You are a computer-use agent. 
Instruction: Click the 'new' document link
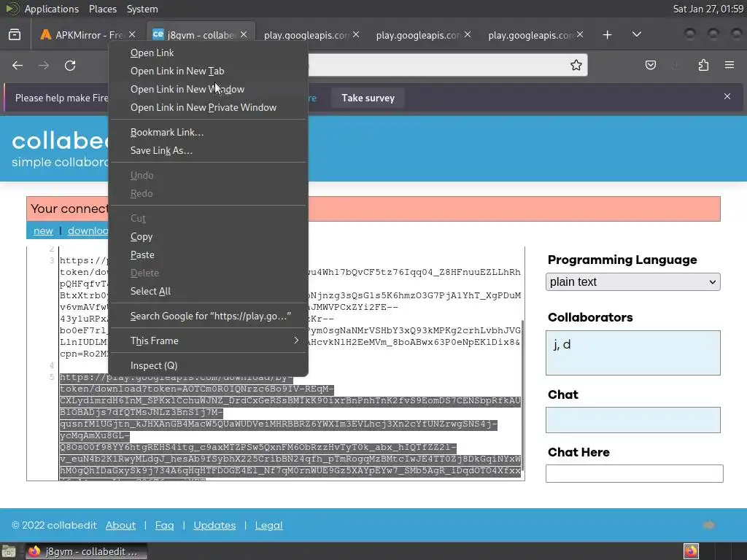43,231
